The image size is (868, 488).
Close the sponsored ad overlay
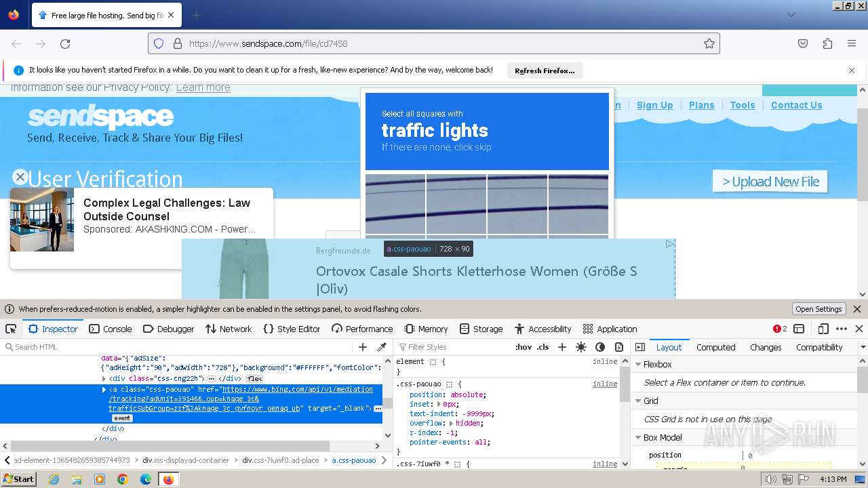pyautogui.click(x=20, y=177)
